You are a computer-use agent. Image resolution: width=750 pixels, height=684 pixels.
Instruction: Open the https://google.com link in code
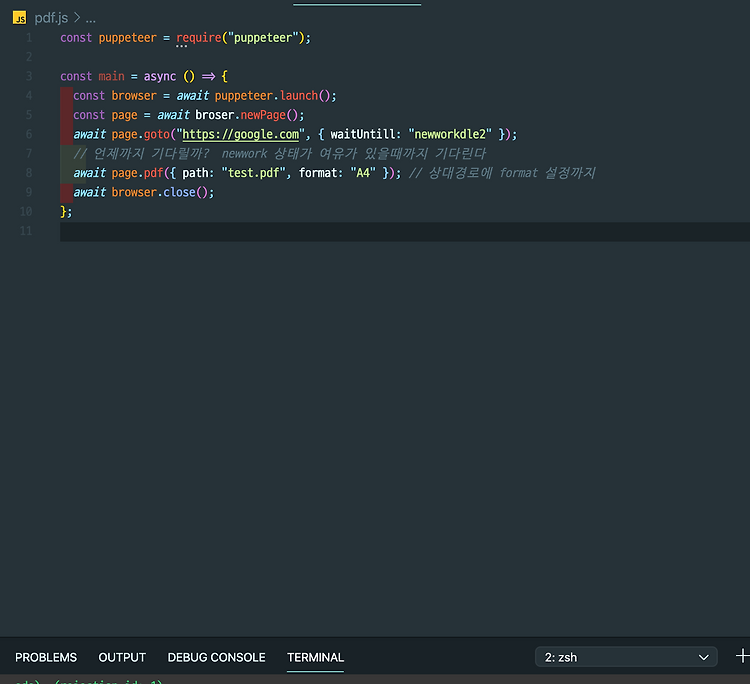click(x=241, y=134)
